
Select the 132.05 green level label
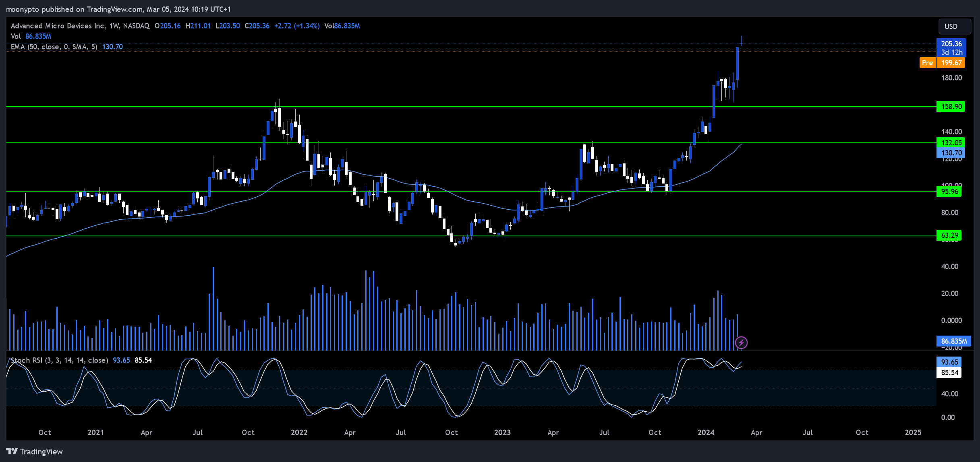[951, 142]
